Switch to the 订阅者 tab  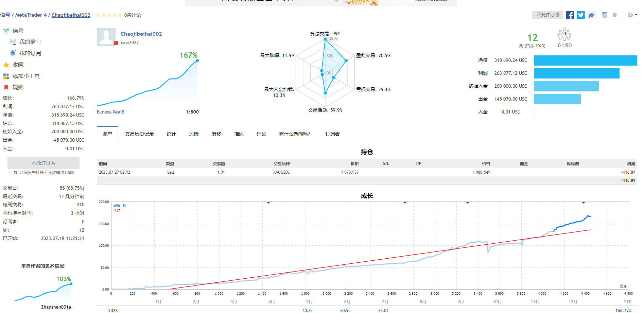[x=332, y=134]
